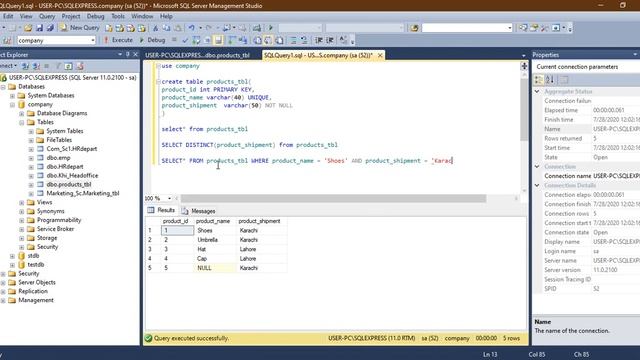Click the last icon in Object Explorer toolbar
The image size is (640, 360).
point(80,66)
